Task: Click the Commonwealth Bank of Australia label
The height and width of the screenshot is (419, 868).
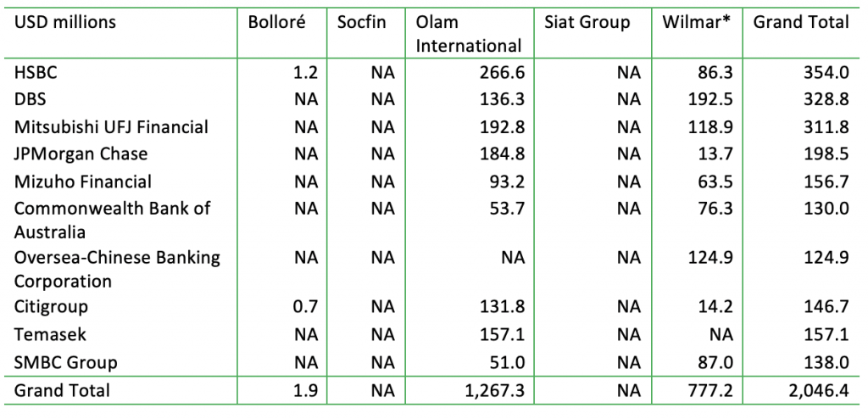Action: coord(112,220)
